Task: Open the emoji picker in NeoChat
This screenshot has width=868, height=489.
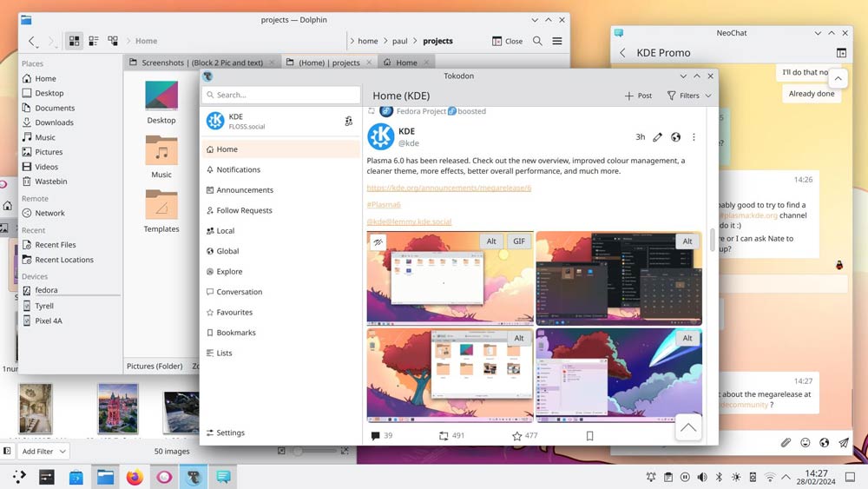Action: 806,443
